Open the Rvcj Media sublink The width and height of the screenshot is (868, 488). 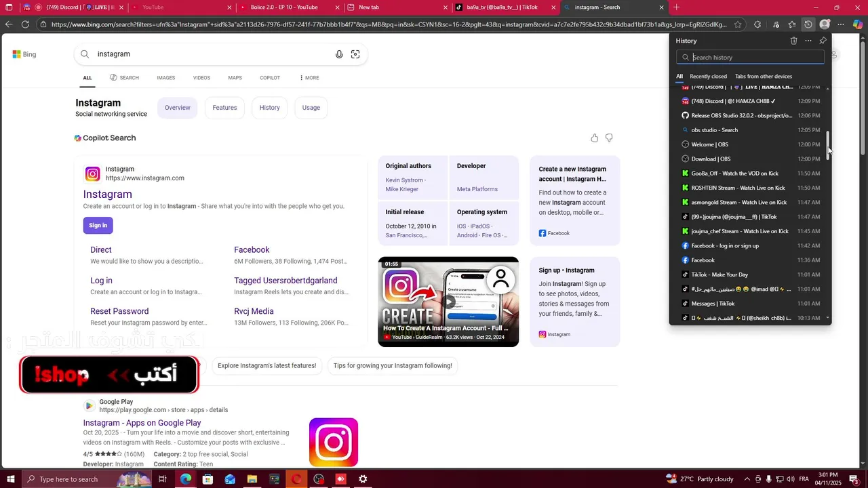[x=254, y=312]
